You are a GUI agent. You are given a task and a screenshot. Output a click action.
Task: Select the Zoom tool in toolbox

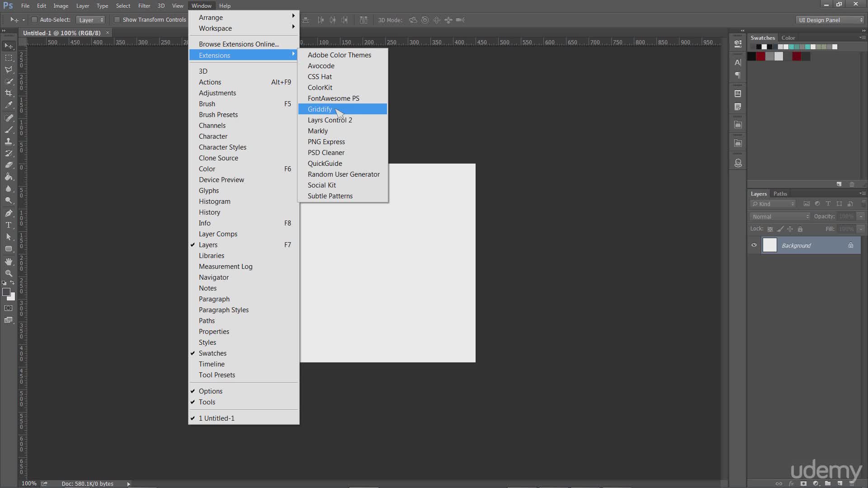pos(9,273)
